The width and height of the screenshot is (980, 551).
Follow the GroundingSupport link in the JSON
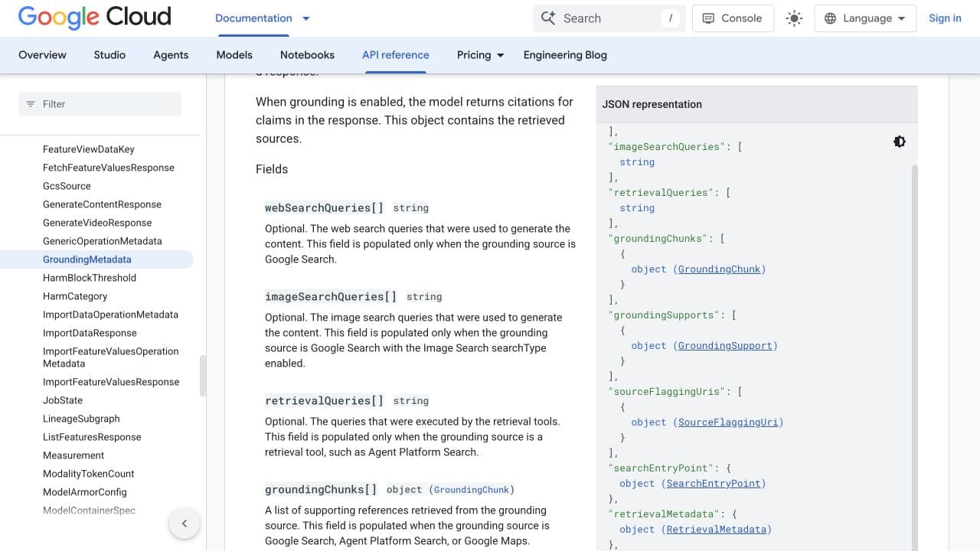point(725,346)
